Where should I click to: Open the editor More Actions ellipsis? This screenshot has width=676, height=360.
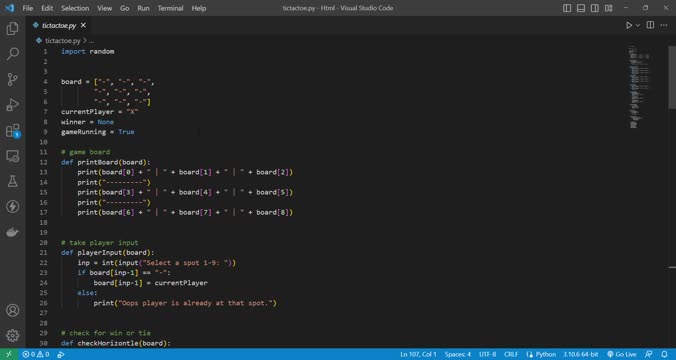click(664, 25)
